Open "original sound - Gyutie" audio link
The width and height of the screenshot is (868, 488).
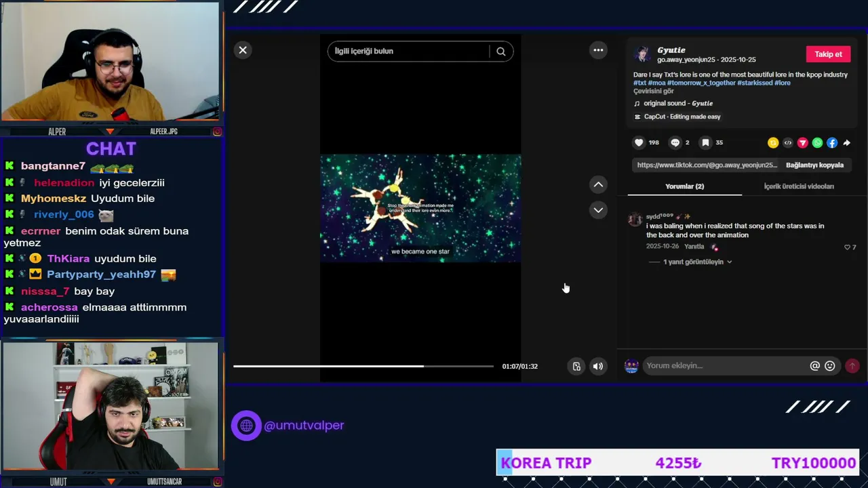click(678, 104)
